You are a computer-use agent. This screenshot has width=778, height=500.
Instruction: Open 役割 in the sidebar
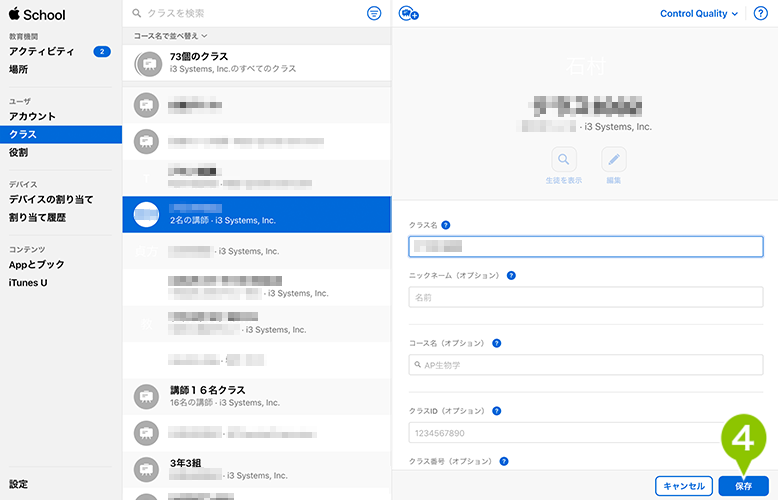(18, 153)
